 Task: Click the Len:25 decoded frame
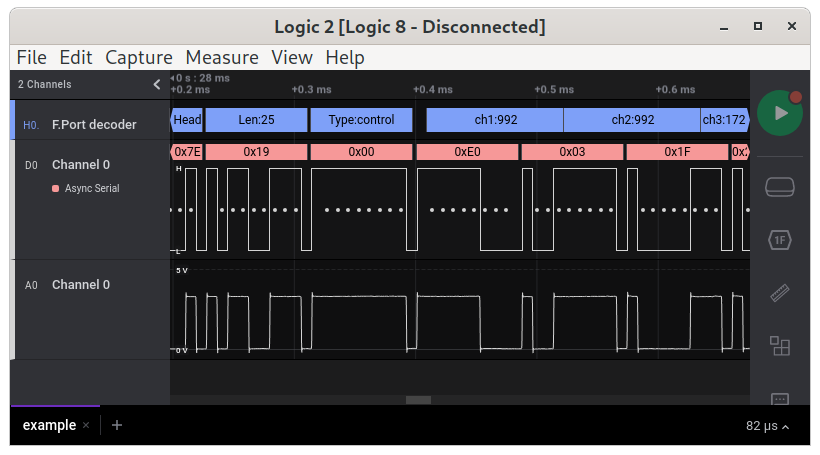tap(256, 120)
